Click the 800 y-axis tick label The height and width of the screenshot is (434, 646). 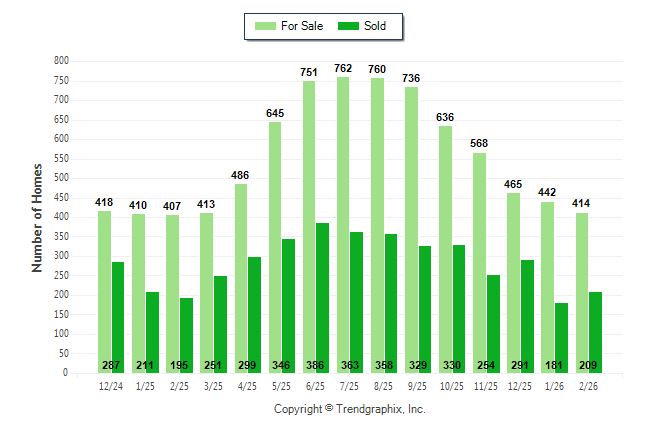pos(61,61)
